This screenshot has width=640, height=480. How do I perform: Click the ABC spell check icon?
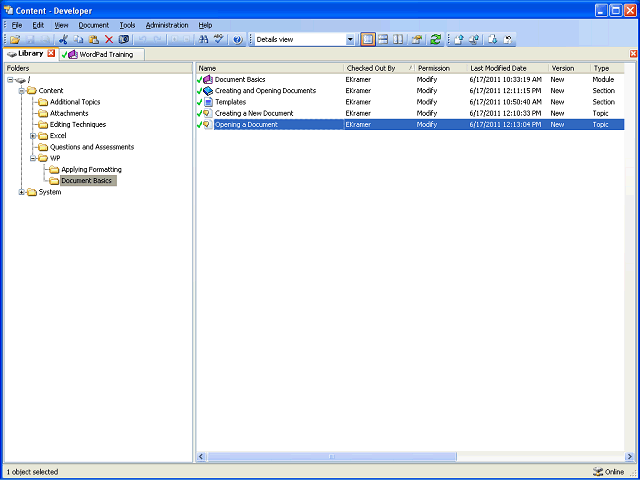point(220,40)
